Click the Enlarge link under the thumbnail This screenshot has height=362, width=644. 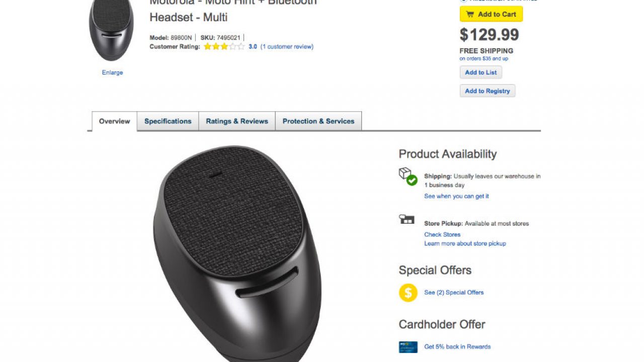tap(112, 72)
